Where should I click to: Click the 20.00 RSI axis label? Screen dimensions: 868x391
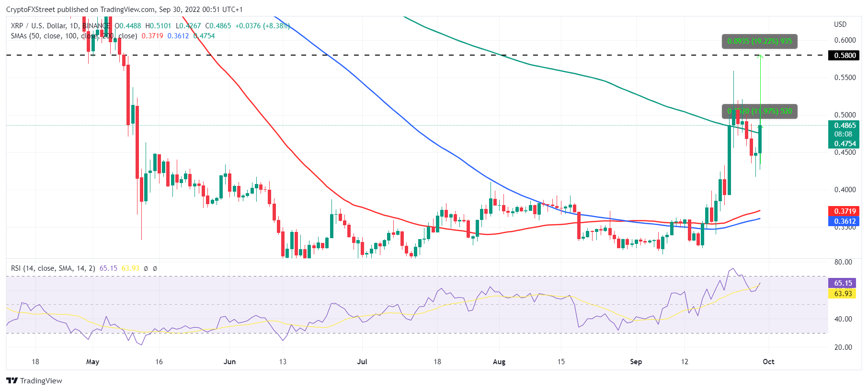click(x=843, y=347)
